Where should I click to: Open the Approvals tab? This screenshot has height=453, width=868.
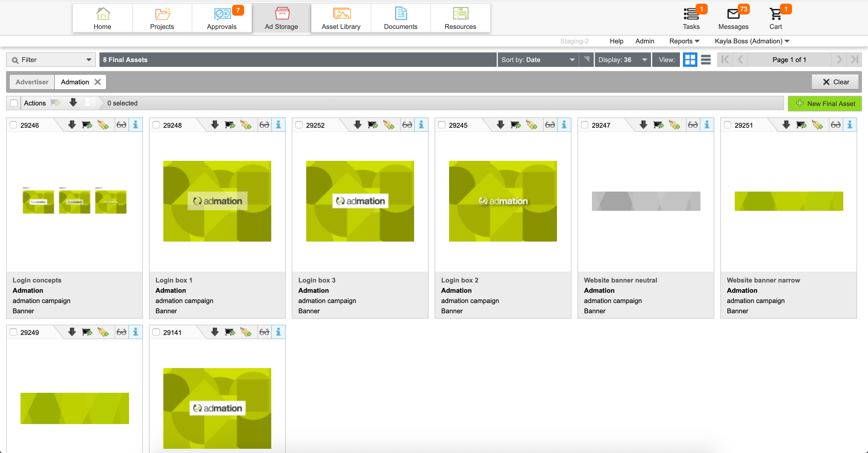(222, 18)
